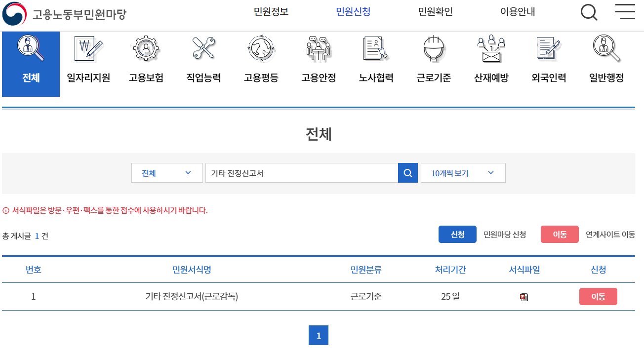
Task: Select pagination page 1
Action: [x=319, y=335]
